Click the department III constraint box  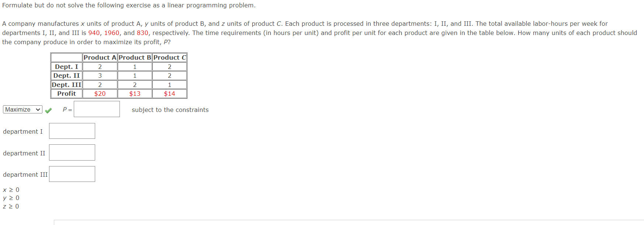72,173
